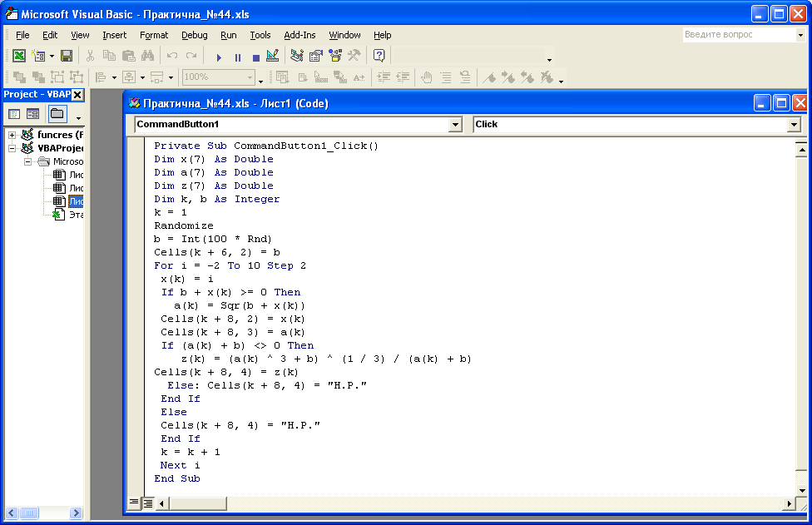This screenshot has width=812, height=525.
Task: Open the Insert menu
Action: point(115,35)
